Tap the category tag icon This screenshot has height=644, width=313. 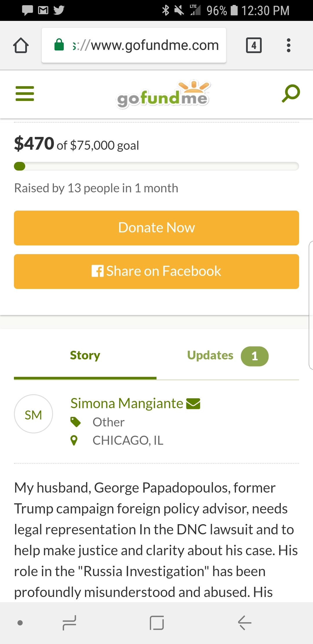(x=75, y=422)
